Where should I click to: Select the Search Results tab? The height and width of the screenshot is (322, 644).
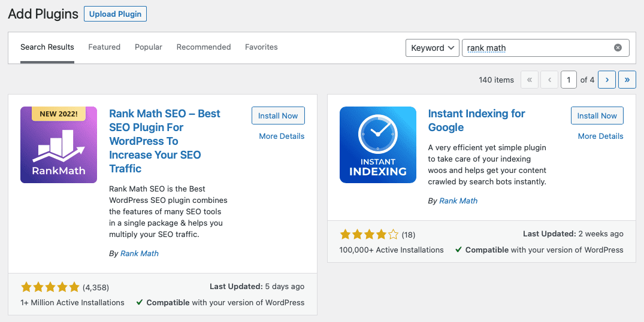47,47
